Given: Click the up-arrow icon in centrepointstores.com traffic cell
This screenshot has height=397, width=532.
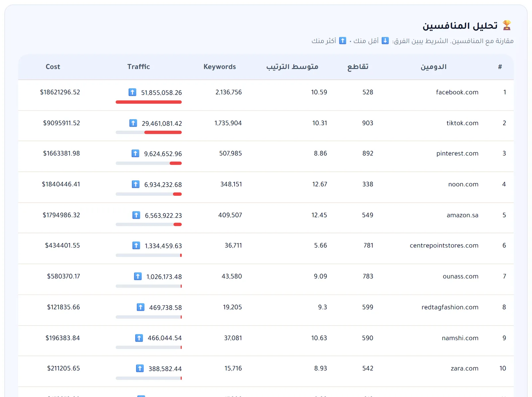Looking at the screenshot, I should [136, 246].
